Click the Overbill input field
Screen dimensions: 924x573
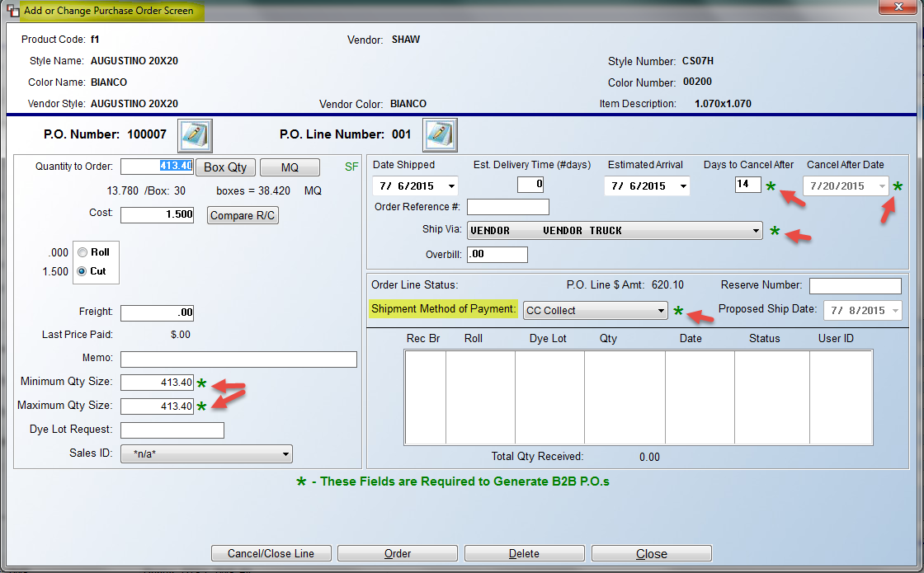[x=497, y=255]
